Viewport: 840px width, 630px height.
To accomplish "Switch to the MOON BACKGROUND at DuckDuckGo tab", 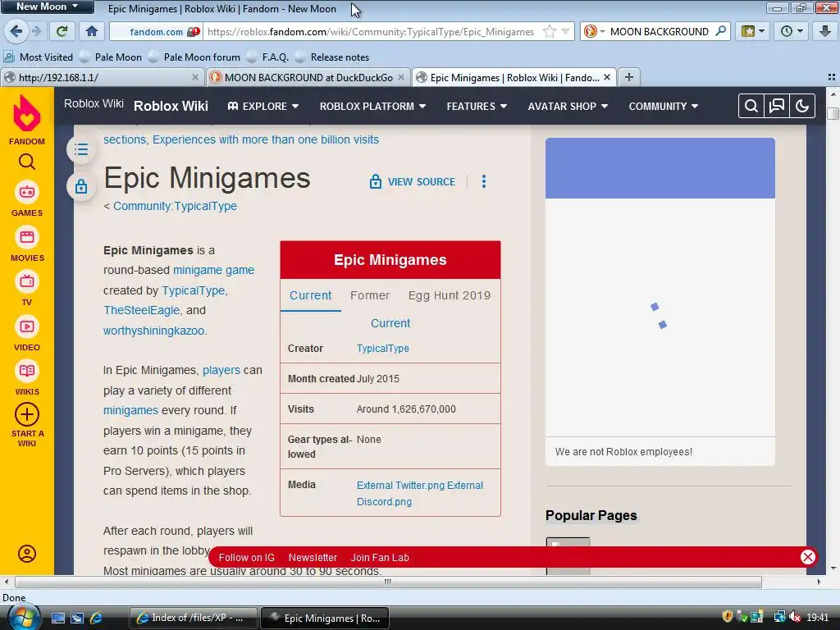I will [308, 77].
